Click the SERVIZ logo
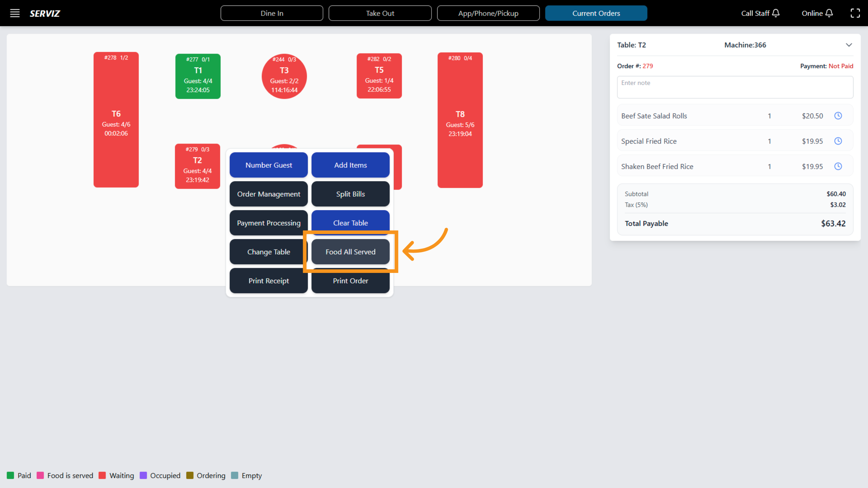The image size is (868, 488). (x=45, y=13)
